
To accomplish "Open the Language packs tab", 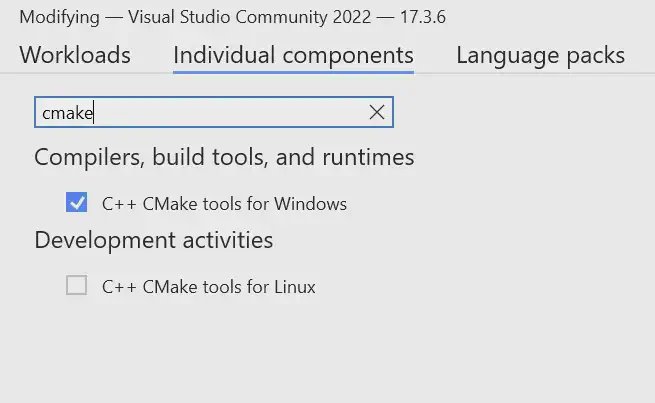I will [540, 55].
